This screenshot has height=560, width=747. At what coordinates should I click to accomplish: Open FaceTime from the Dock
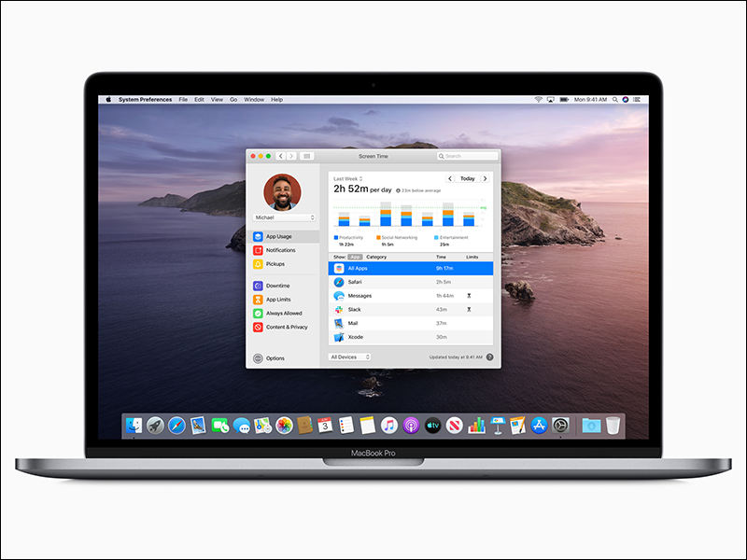220,426
